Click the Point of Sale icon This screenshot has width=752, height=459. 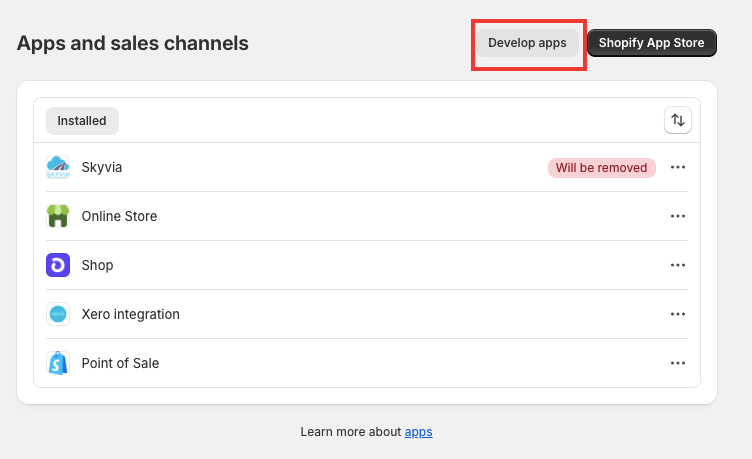pyautogui.click(x=58, y=363)
